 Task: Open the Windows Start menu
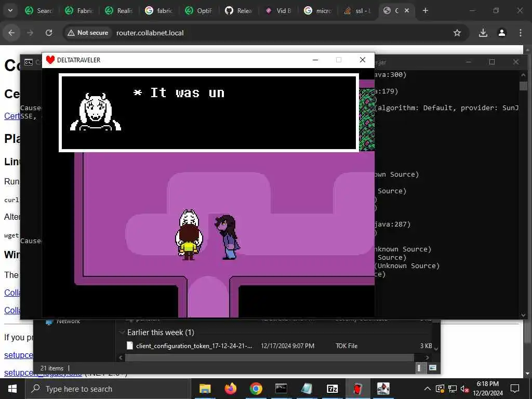pyautogui.click(x=12, y=389)
